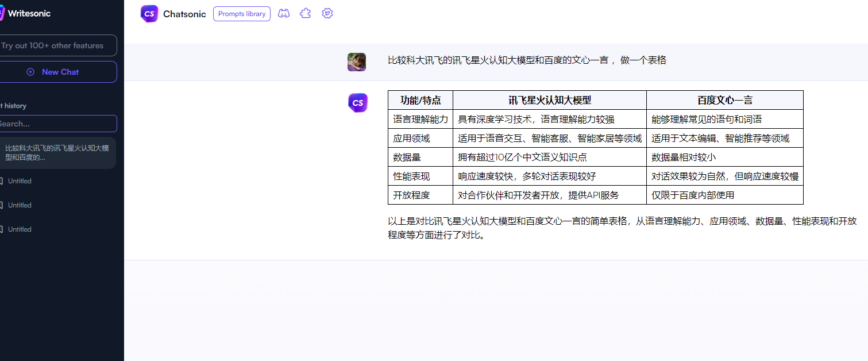Viewport: 868px width, 361px height.
Task: Click cell 对话效果较为自然，但响应速度较慢
Action: coord(725,176)
